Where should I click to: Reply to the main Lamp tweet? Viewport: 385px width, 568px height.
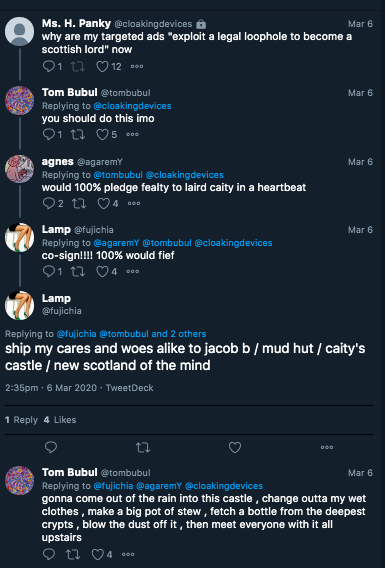51,447
